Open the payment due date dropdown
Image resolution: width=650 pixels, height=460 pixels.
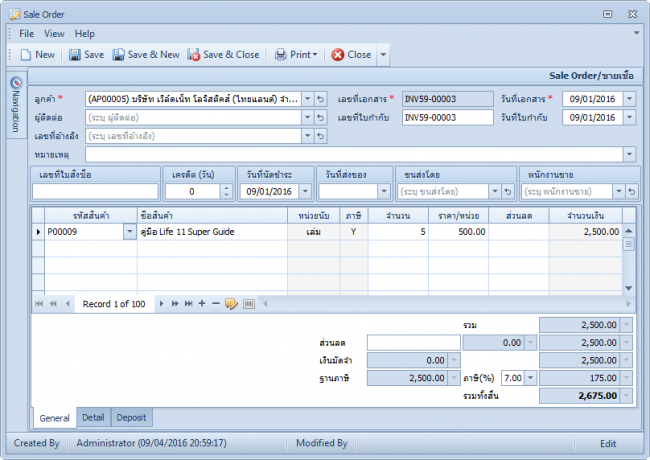[x=305, y=191]
